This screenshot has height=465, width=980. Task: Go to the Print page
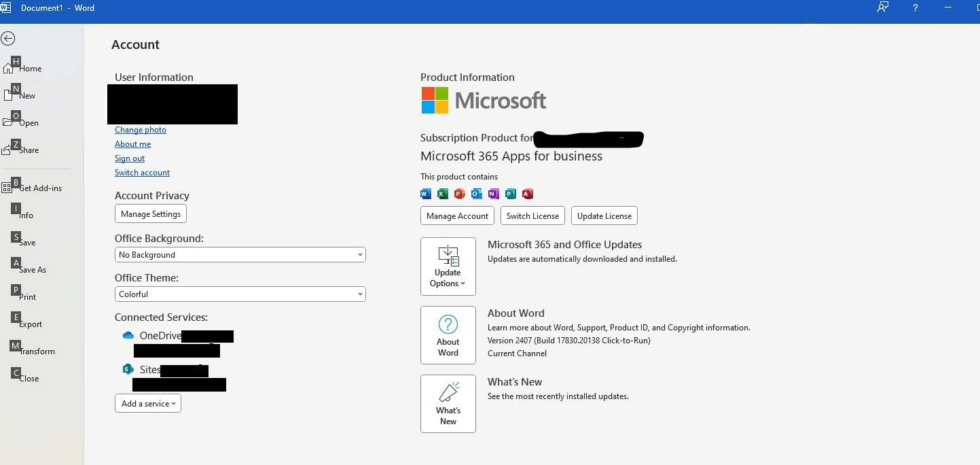point(28,297)
